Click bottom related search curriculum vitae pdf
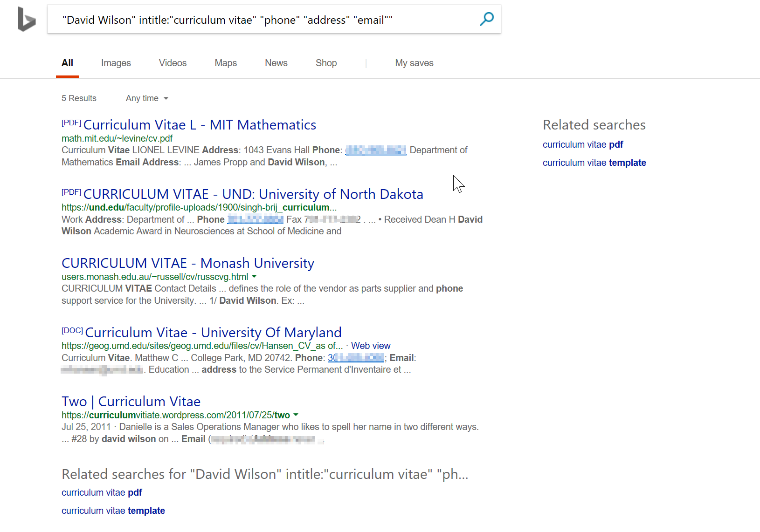Screen dimensions: 760x532 tap(102, 492)
